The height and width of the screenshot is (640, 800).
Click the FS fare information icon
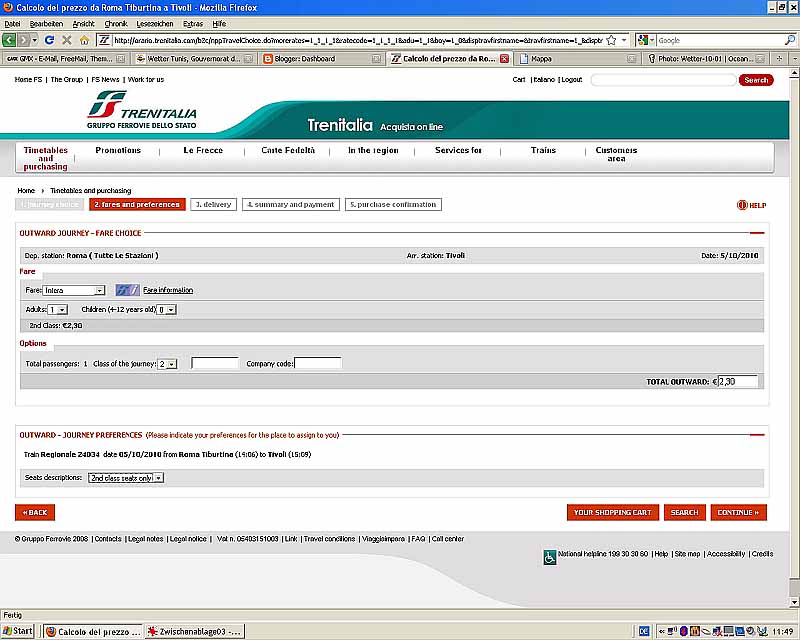pyautogui.click(x=127, y=290)
